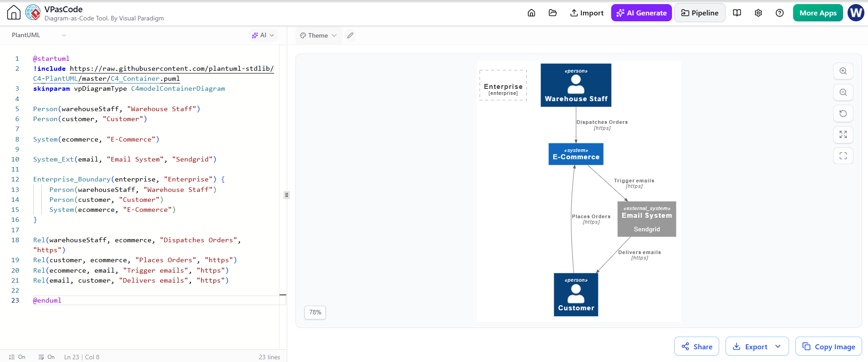Open the Theme dropdown
The width and height of the screenshot is (868, 362).
pos(319,35)
